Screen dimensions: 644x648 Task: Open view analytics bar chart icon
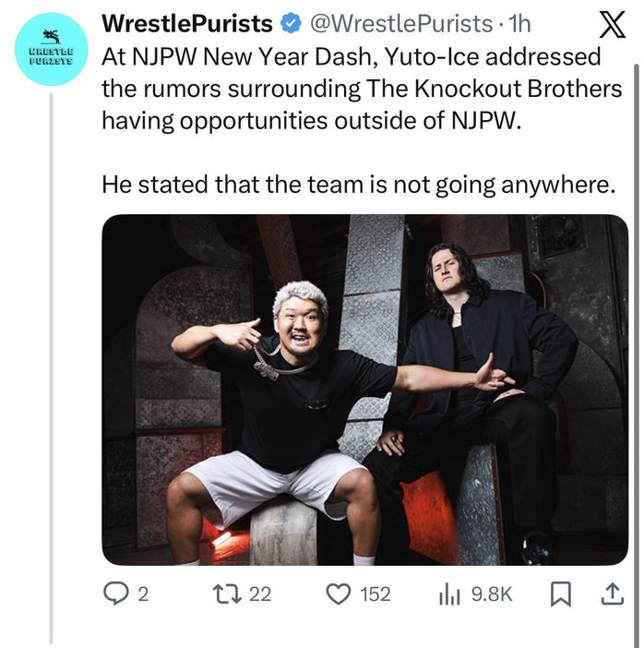click(x=449, y=594)
